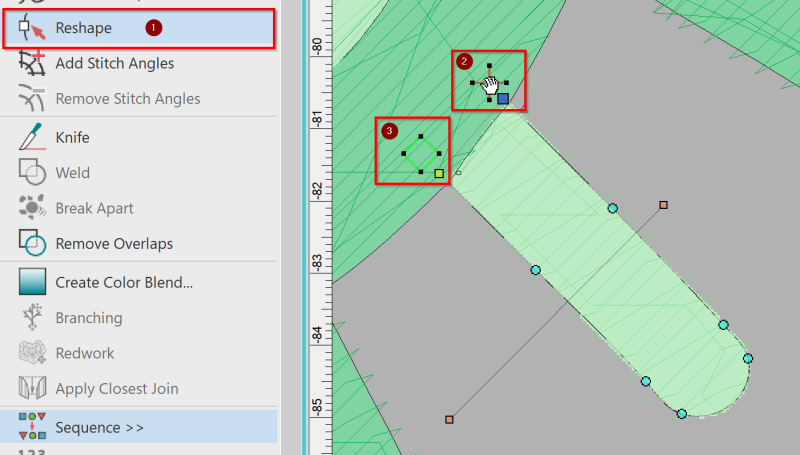Click the Branching tool icon
Viewport: 800px width, 455px height.
(x=32, y=317)
